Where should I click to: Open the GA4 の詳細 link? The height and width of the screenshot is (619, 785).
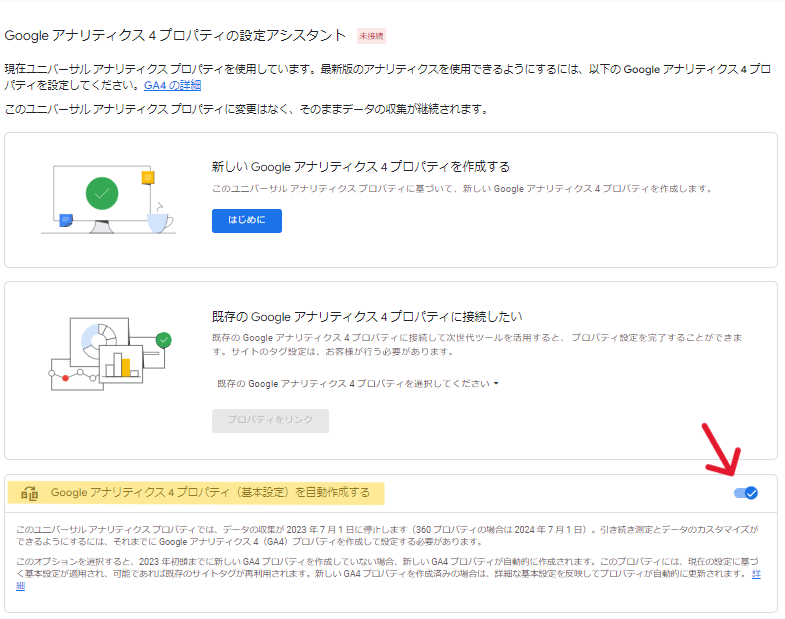tap(172, 85)
